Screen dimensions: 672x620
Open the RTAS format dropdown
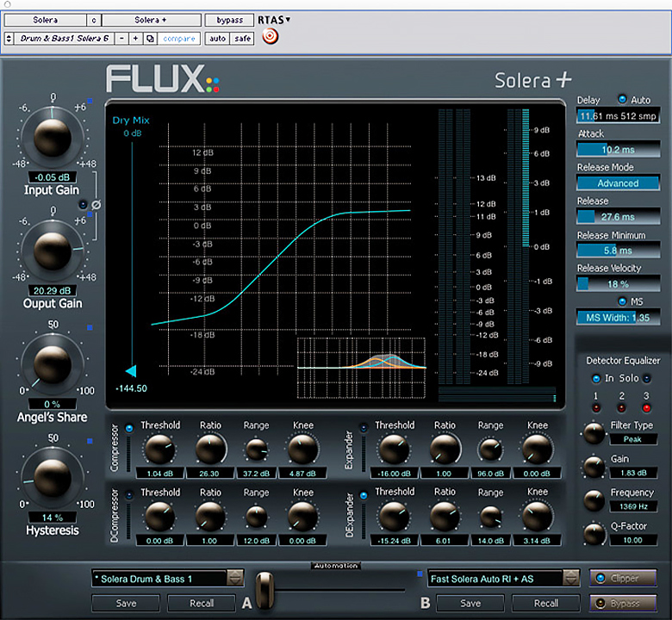coord(275,20)
